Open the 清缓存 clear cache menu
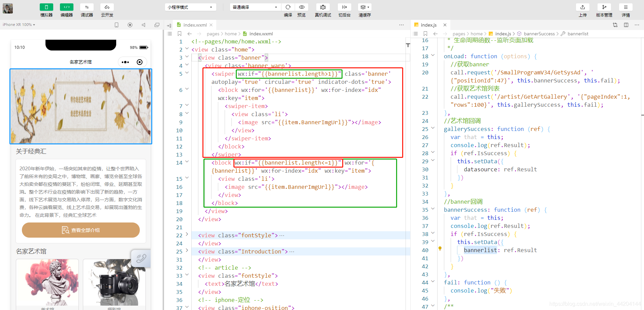 365,7
